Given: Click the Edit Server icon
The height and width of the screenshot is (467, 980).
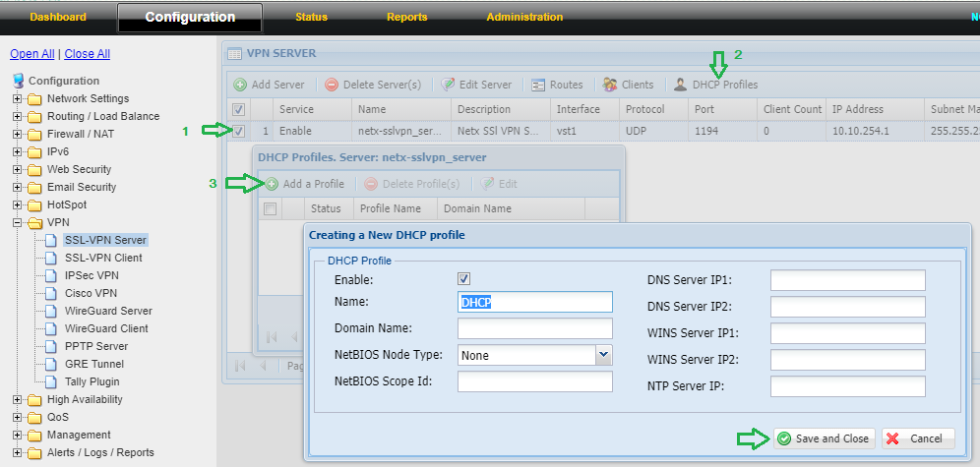Looking at the screenshot, I should (449, 85).
